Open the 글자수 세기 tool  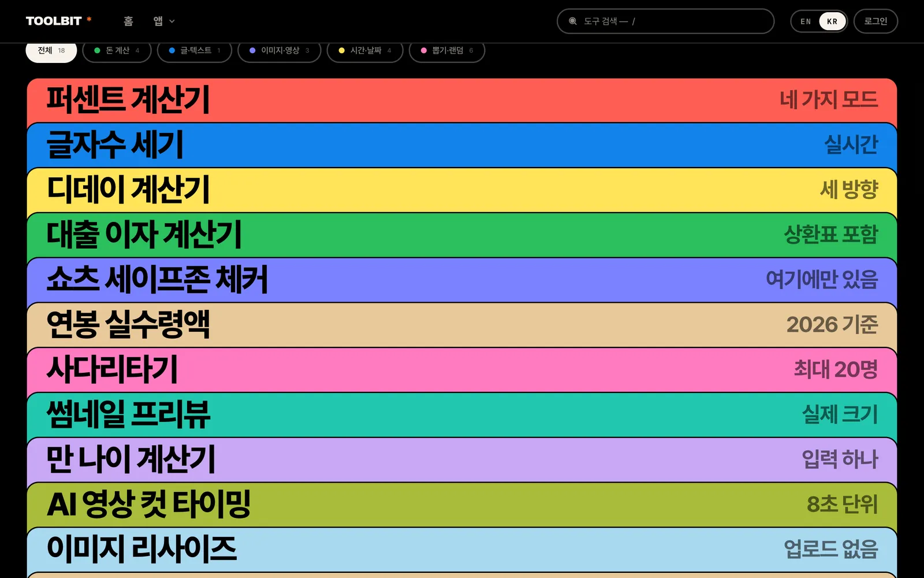tap(462, 145)
